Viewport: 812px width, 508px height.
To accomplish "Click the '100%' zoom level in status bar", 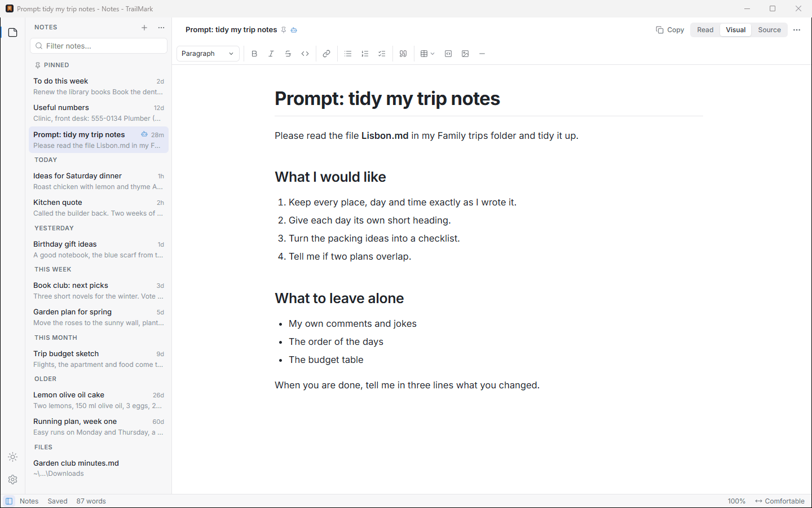I will pos(736,501).
